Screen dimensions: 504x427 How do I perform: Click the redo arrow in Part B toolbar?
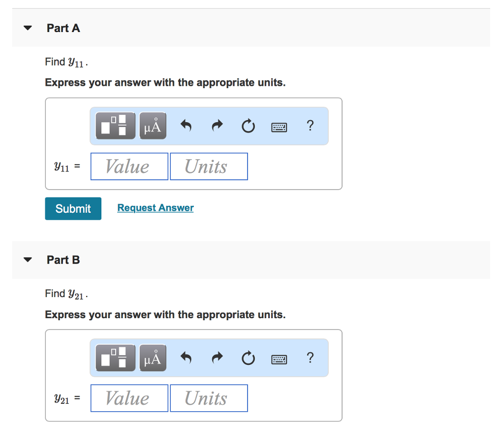[x=217, y=358]
